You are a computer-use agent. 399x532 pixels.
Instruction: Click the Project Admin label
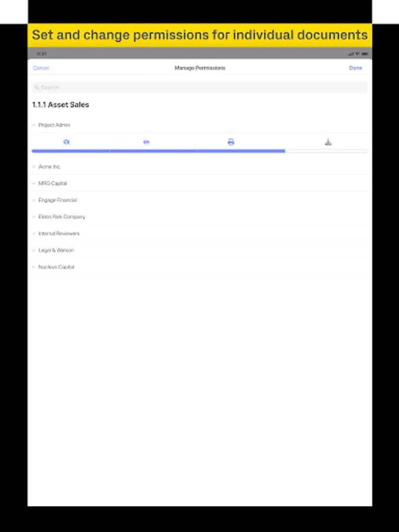click(54, 125)
